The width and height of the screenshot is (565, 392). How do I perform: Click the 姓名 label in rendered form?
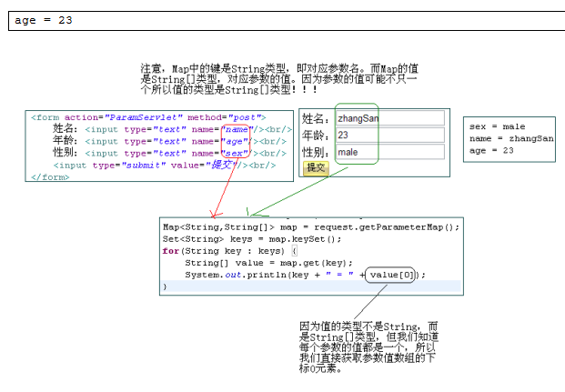pos(315,118)
